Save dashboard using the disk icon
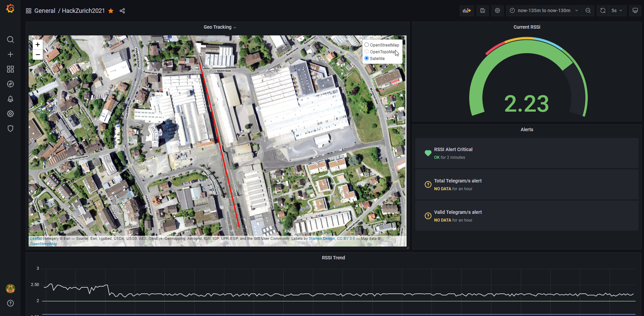644x316 pixels. pos(482,10)
